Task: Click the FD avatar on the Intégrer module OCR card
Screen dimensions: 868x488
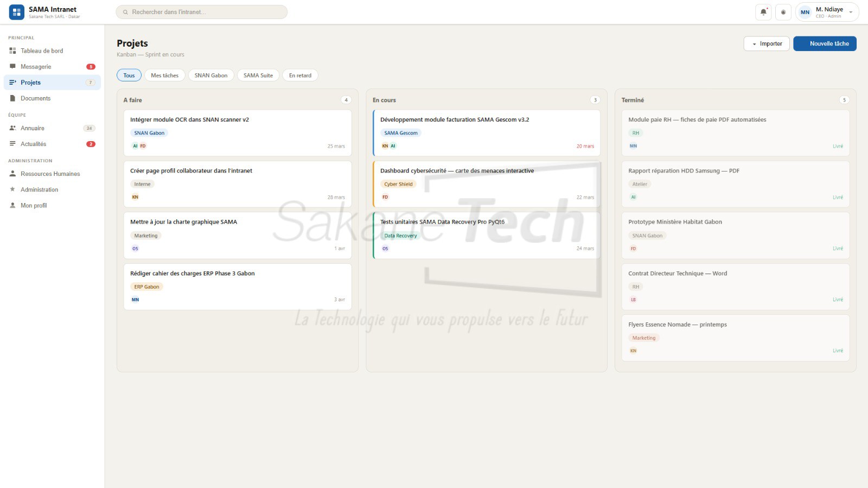Action: pos(143,146)
